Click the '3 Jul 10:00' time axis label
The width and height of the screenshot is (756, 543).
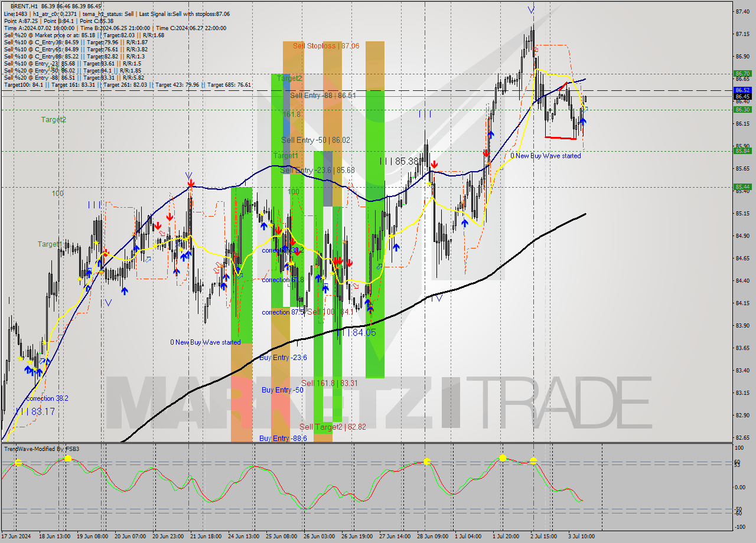click(582, 536)
